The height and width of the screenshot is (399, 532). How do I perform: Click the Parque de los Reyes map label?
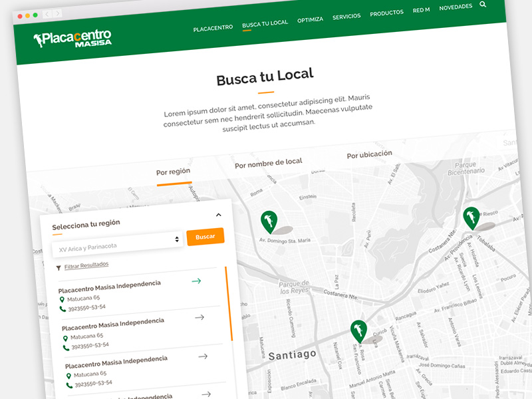pyautogui.click(x=294, y=287)
